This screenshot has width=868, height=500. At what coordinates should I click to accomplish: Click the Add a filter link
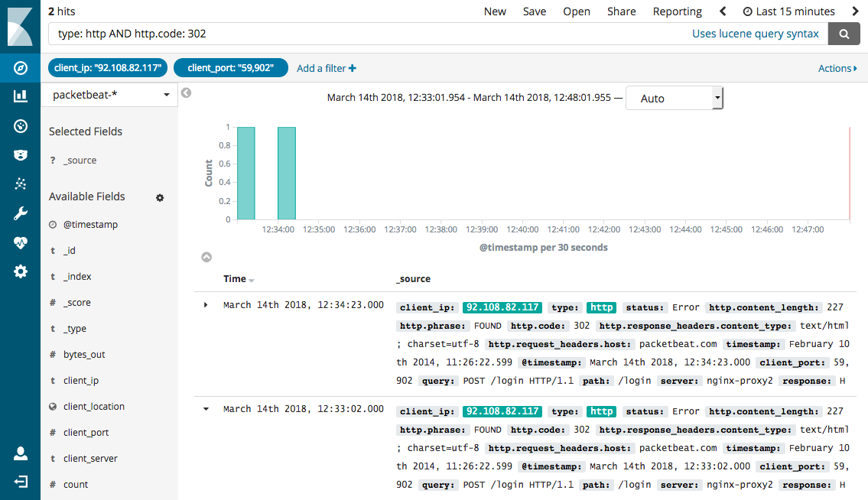click(x=326, y=68)
